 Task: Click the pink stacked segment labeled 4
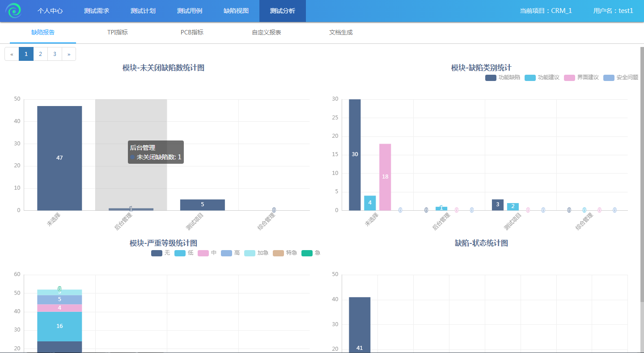click(59, 308)
